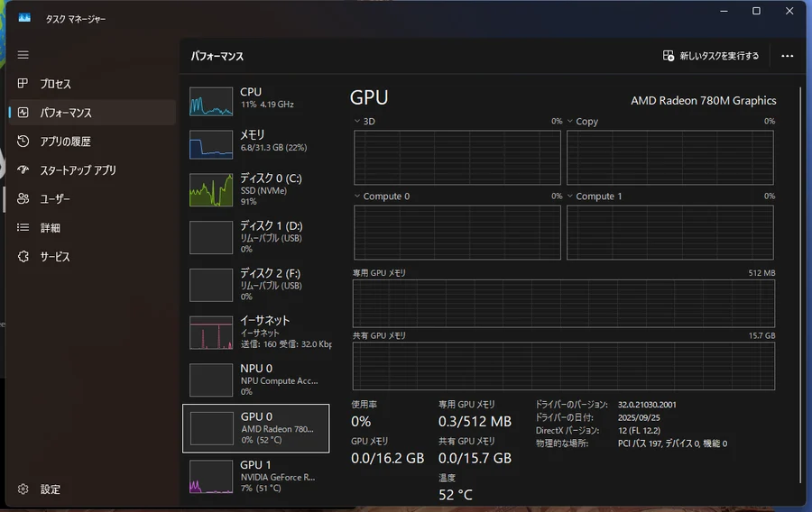The width and height of the screenshot is (812, 512).
Task: Click 新しいタスクを実行する button
Action: pos(711,56)
